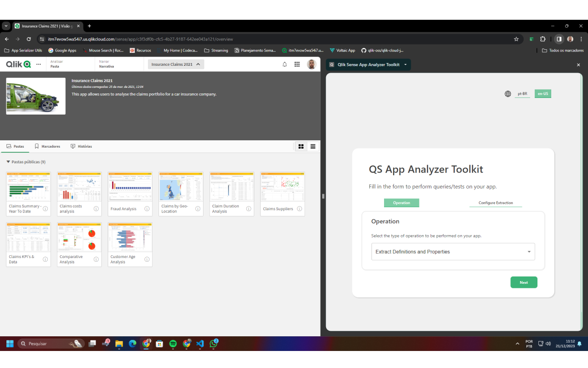Open WhatsApp from the taskbar
This screenshot has width=588, height=368.
[214, 343]
